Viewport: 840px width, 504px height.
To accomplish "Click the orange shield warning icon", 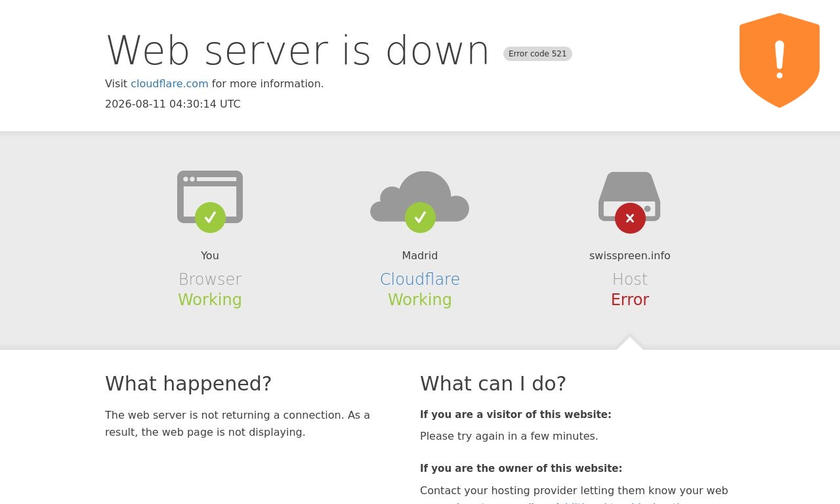I will pyautogui.click(x=780, y=60).
